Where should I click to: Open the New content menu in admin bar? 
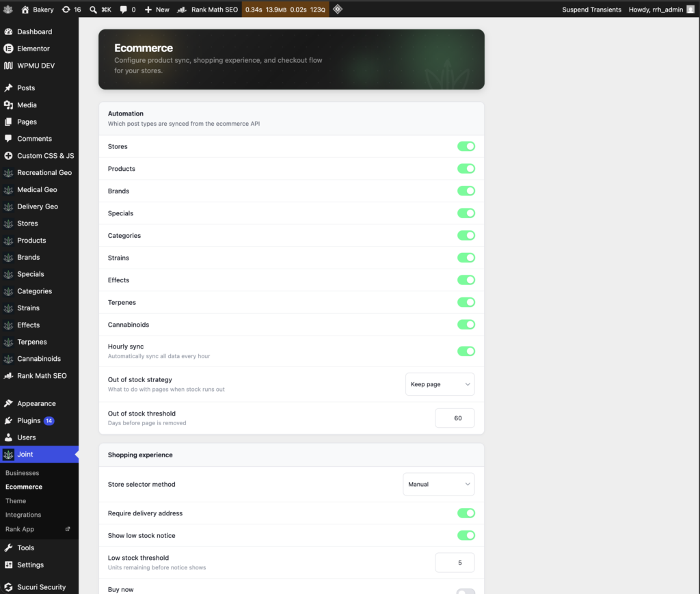click(157, 10)
